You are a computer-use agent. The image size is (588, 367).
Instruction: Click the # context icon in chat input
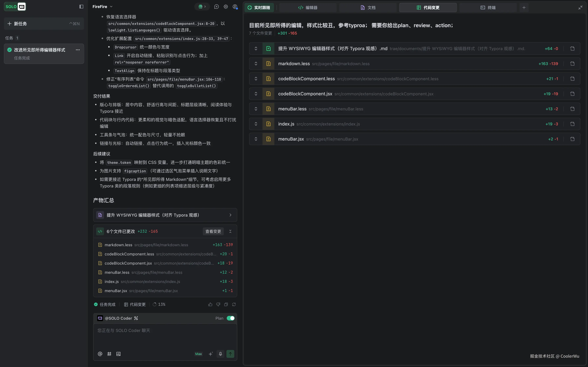pyautogui.click(x=109, y=354)
